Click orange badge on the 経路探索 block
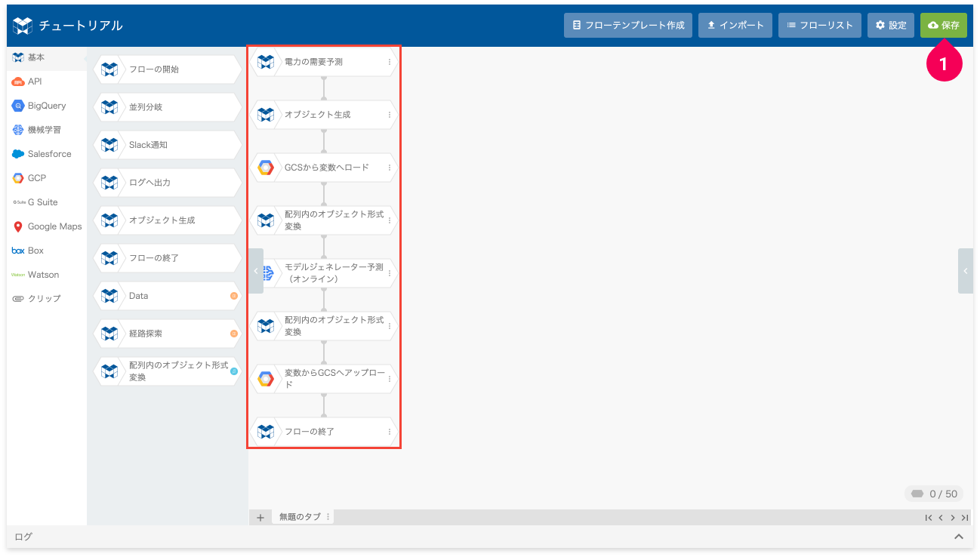Image resolution: width=980 pixels, height=557 pixels. (x=234, y=334)
